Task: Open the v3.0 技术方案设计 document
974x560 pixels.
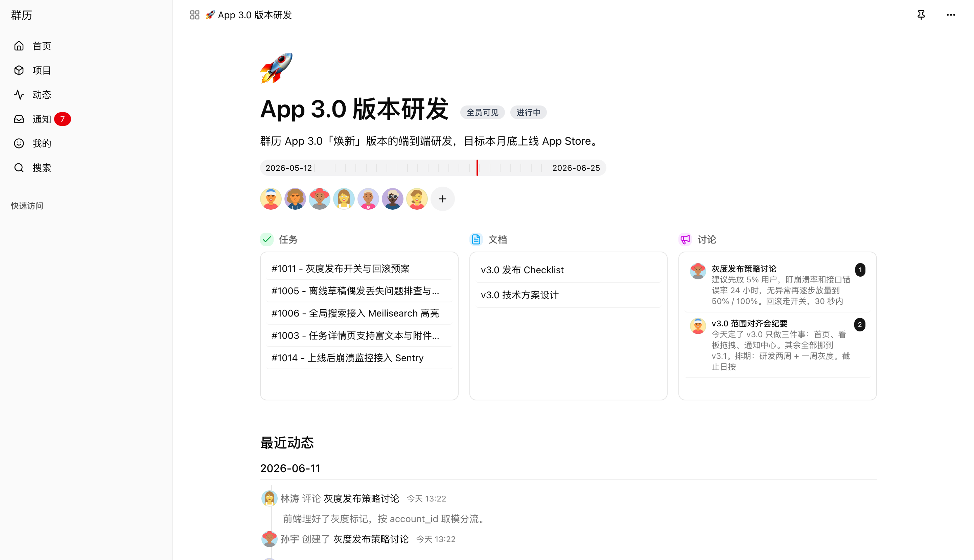Action: point(568,295)
